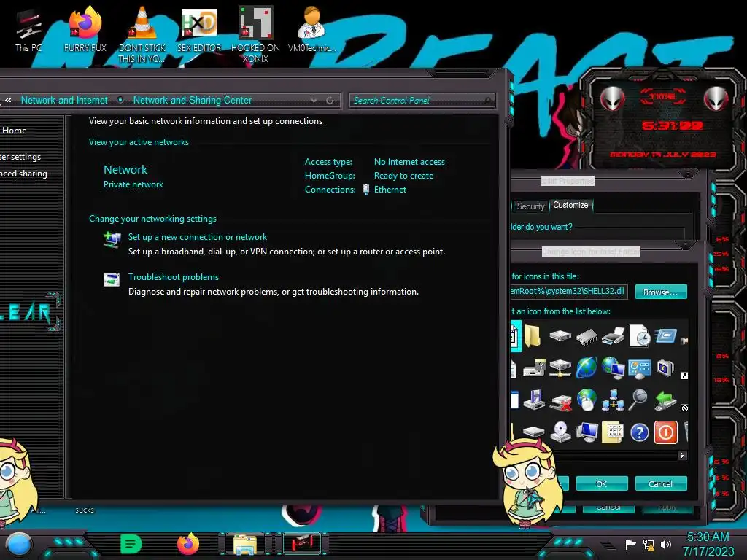
Task: Click Cancel in the Properties window behind
Action: (x=608, y=508)
